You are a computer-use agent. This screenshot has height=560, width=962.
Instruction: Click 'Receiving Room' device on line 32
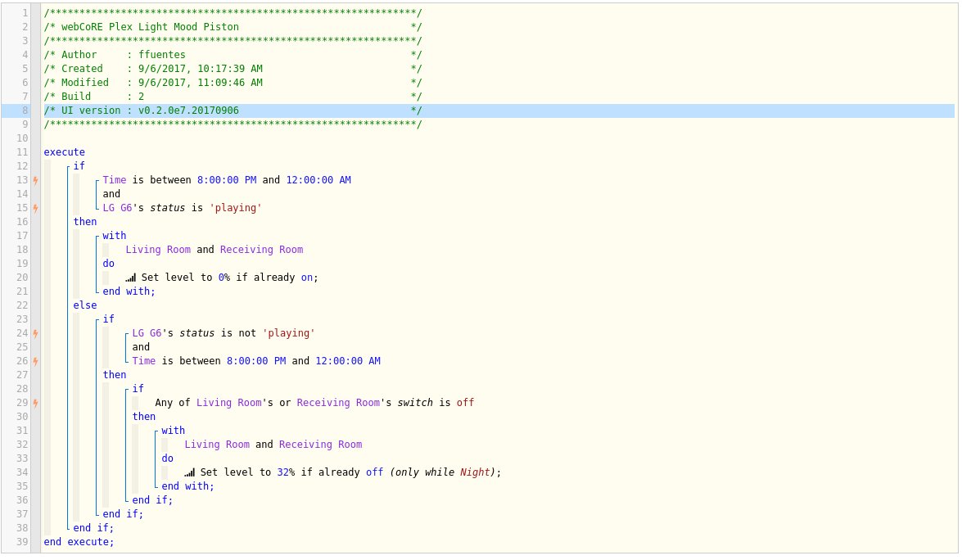[x=320, y=445]
